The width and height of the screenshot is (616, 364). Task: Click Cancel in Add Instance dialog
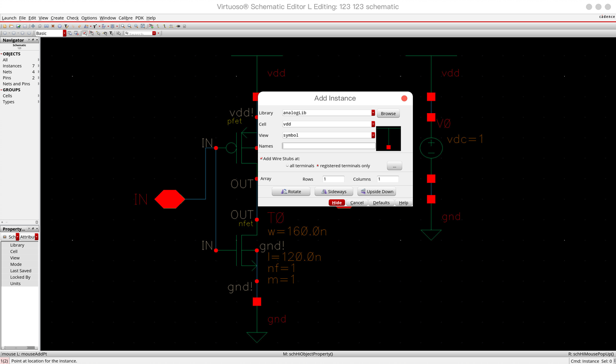tap(357, 202)
